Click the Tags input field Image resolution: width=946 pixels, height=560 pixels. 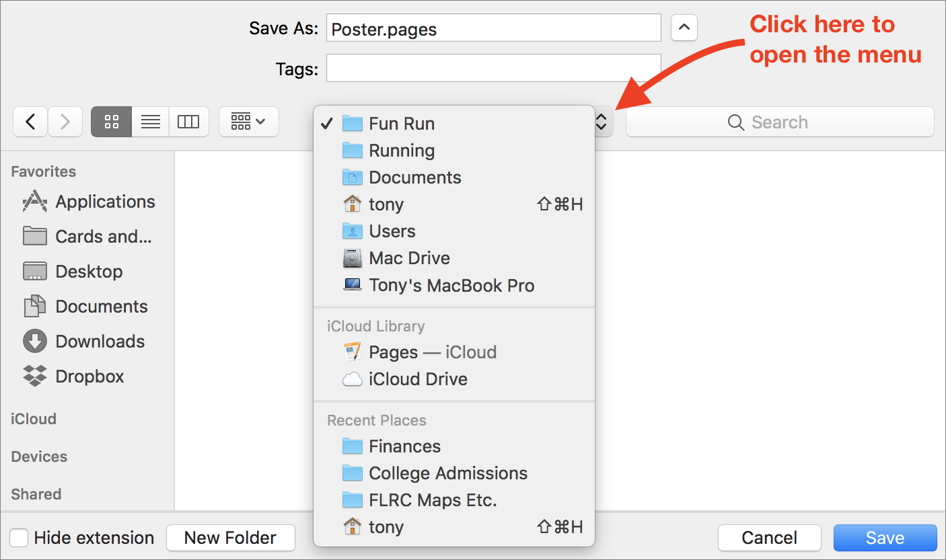click(x=493, y=69)
